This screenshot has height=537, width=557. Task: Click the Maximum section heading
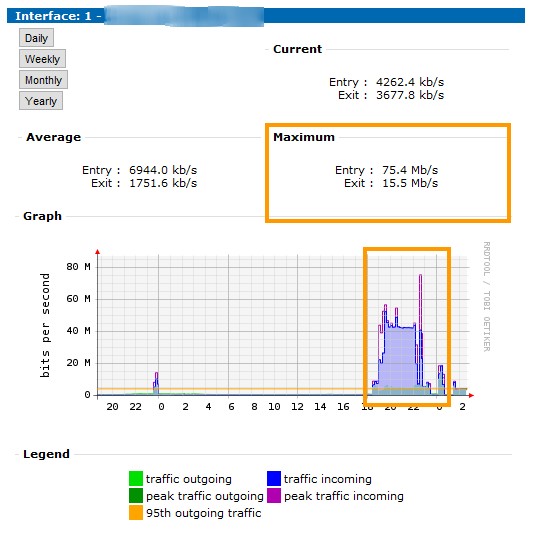point(304,137)
